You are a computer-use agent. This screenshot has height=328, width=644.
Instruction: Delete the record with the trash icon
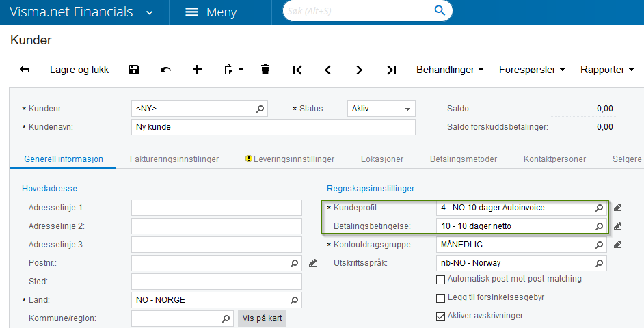coord(265,70)
